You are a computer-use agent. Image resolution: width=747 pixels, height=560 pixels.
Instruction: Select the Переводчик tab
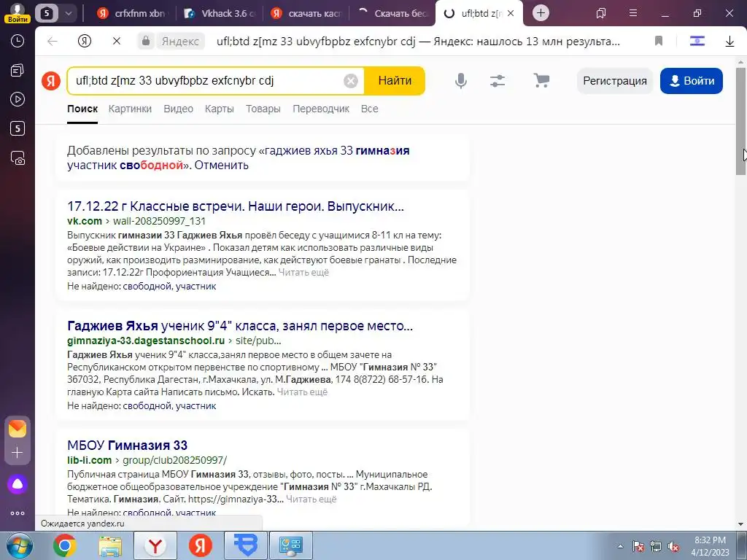click(x=321, y=109)
